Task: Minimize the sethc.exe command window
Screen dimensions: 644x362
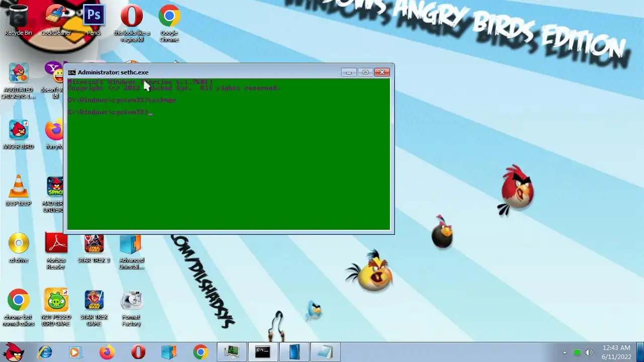Action: click(x=349, y=72)
